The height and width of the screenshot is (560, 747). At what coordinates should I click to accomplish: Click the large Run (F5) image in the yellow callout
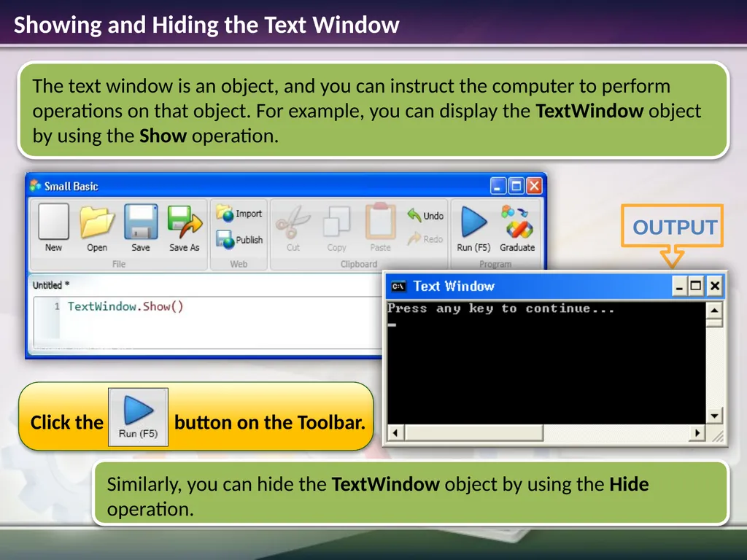pos(138,417)
